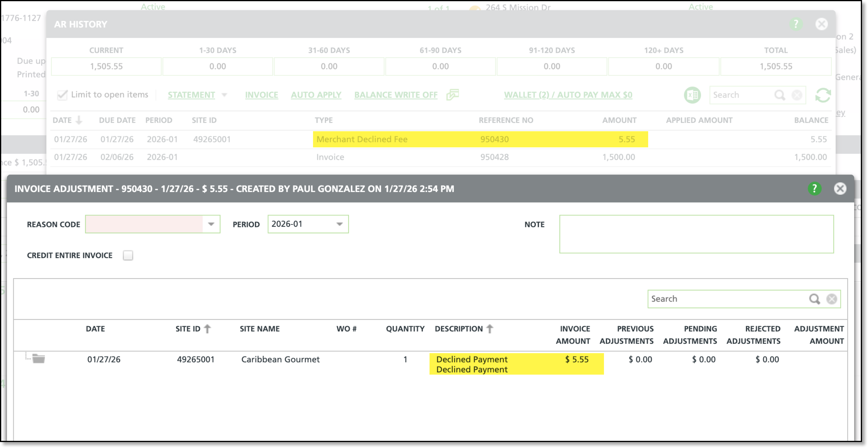The height and width of the screenshot is (448, 868).
Task: Expand the Statement dropdown arrow
Action: [x=224, y=95]
